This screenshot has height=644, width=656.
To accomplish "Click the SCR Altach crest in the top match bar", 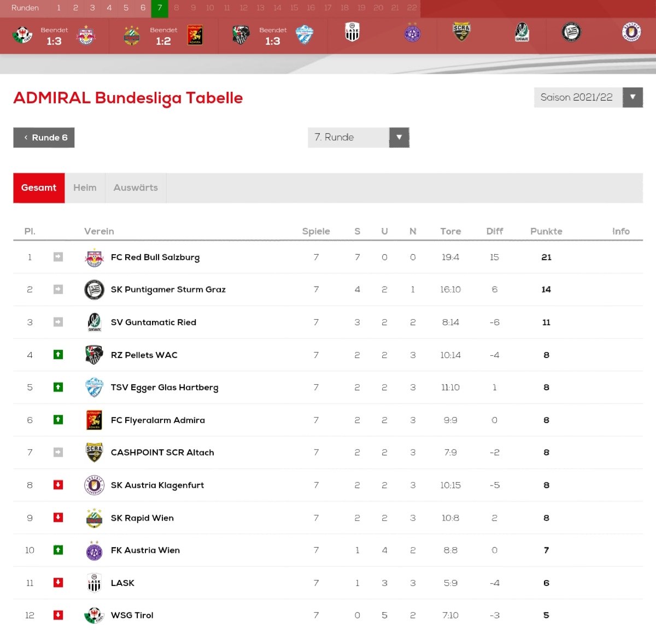I will point(462,32).
